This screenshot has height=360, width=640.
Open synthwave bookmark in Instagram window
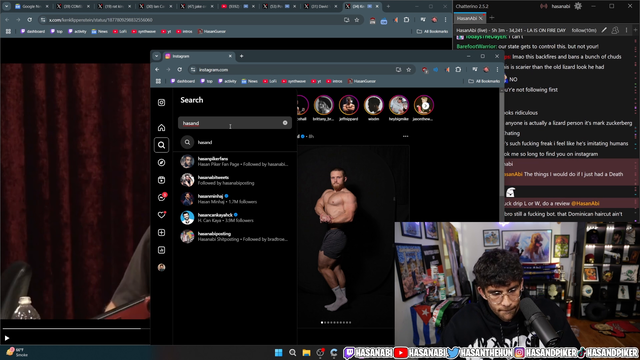coord(293,81)
